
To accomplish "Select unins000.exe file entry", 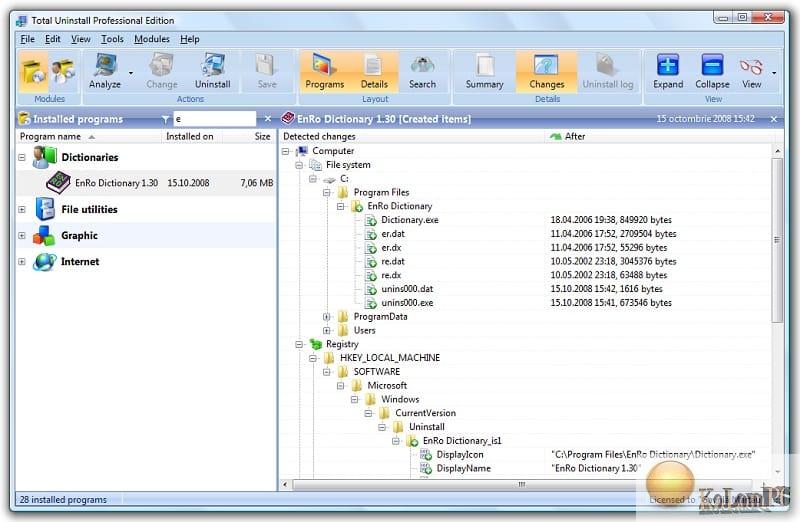I will click(x=407, y=303).
